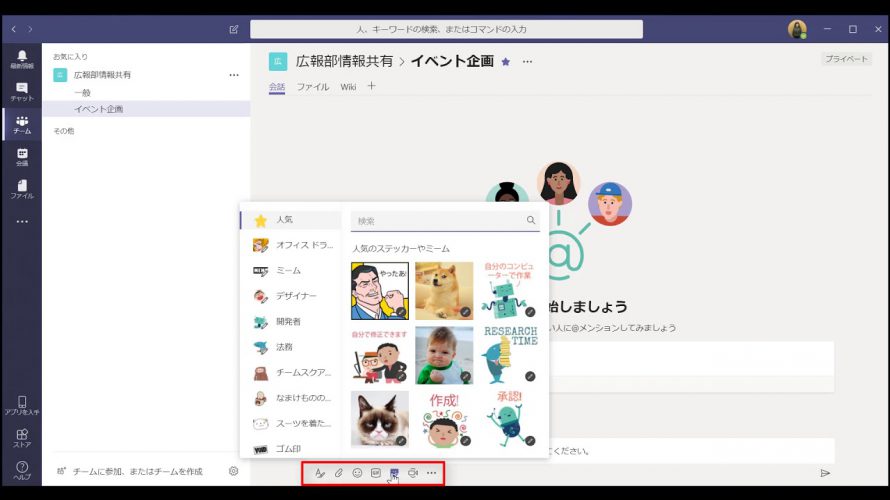Viewport: 890px width, 500px height.
Task: Open the profile avatar menu
Action: pos(797,29)
